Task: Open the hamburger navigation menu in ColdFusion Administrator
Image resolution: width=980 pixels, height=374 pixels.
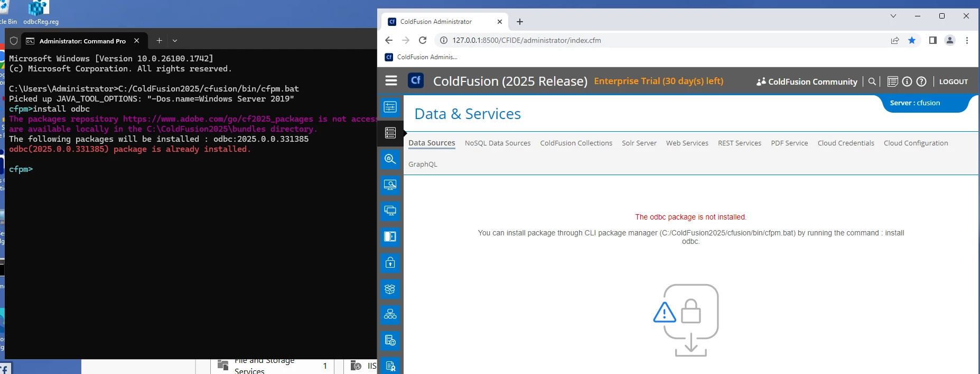Action: tap(391, 80)
